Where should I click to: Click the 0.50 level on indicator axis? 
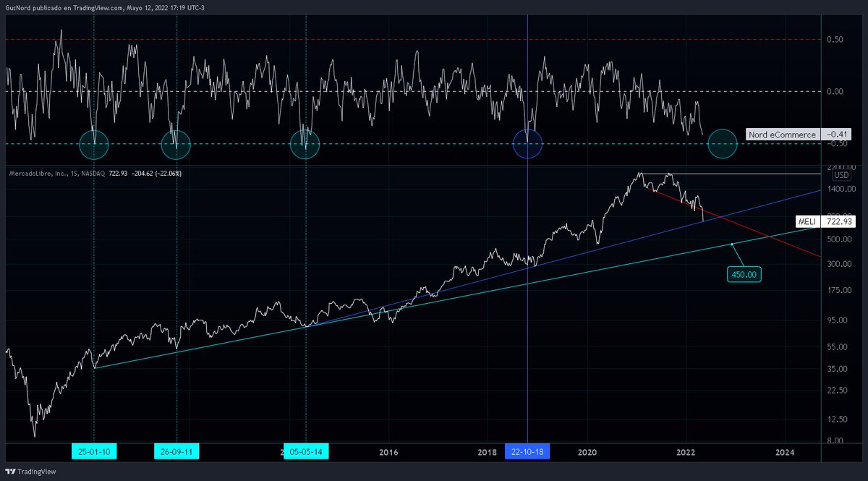[836, 39]
